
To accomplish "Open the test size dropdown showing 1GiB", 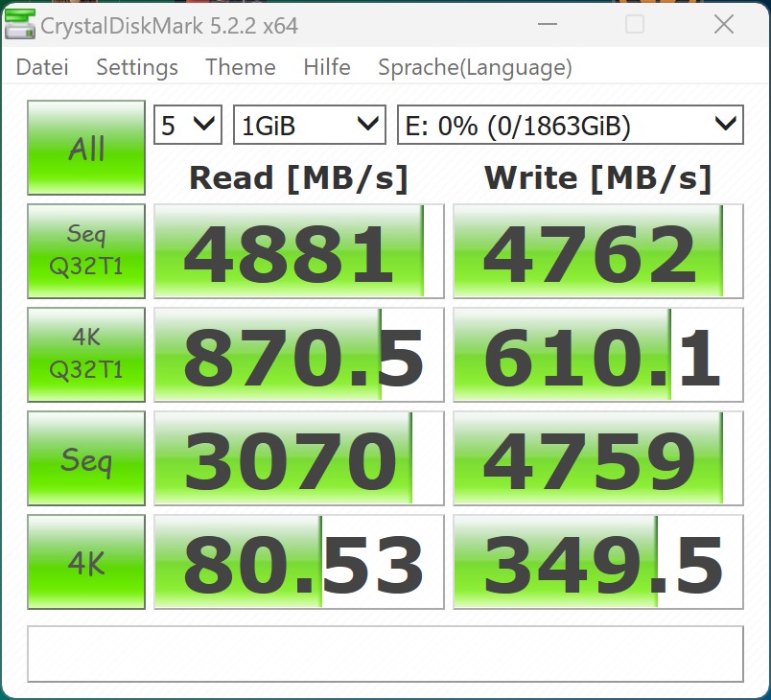I will point(310,125).
